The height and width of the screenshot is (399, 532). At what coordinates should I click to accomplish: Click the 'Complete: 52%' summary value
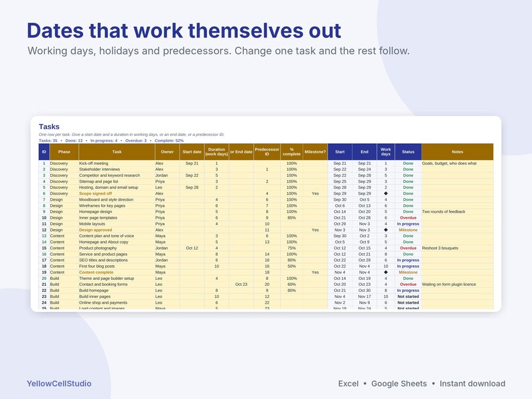click(x=169, y=141)
